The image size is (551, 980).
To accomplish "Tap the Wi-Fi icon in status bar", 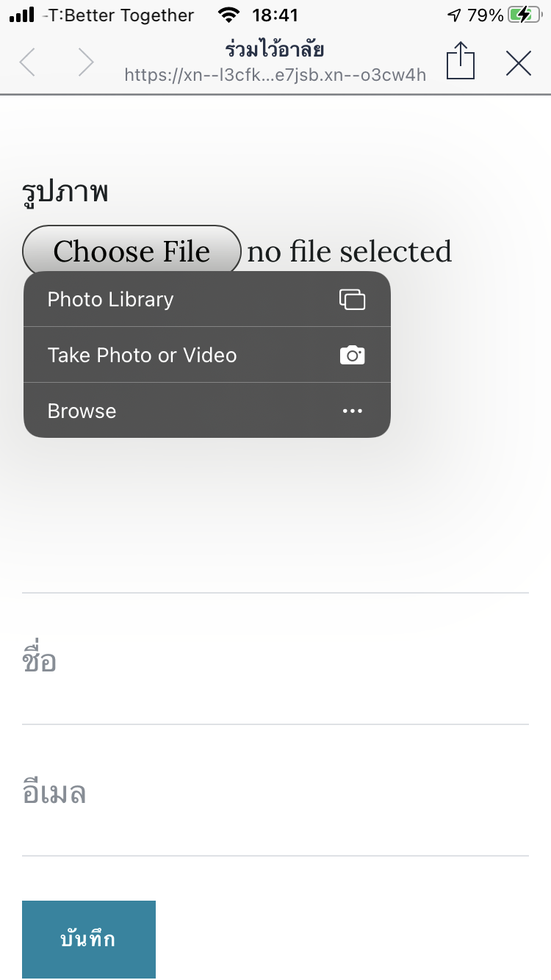I will coord(229,15).
